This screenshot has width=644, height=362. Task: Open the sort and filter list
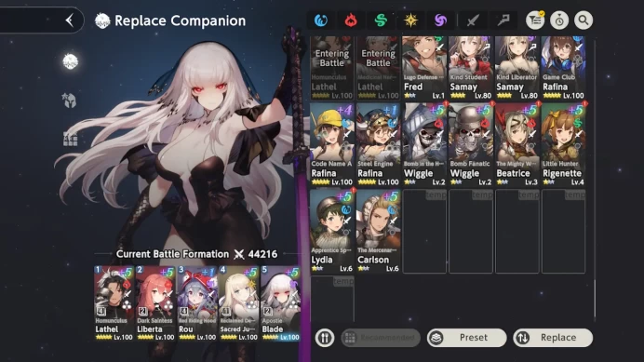(535, 20)
